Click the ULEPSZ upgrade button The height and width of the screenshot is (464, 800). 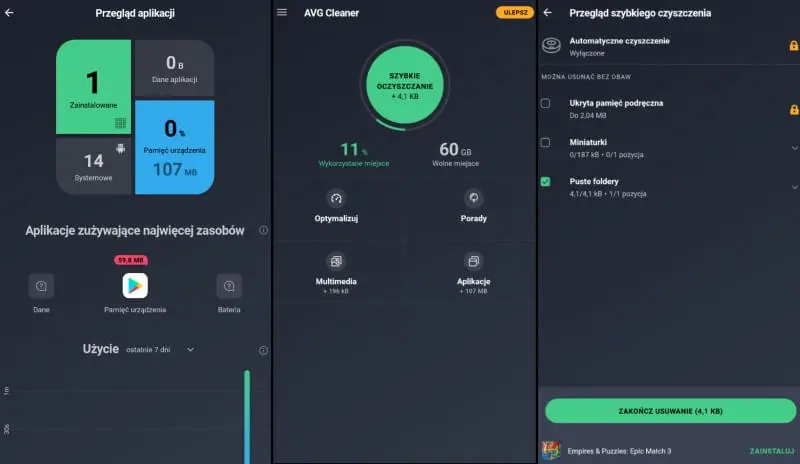point(514,12)
